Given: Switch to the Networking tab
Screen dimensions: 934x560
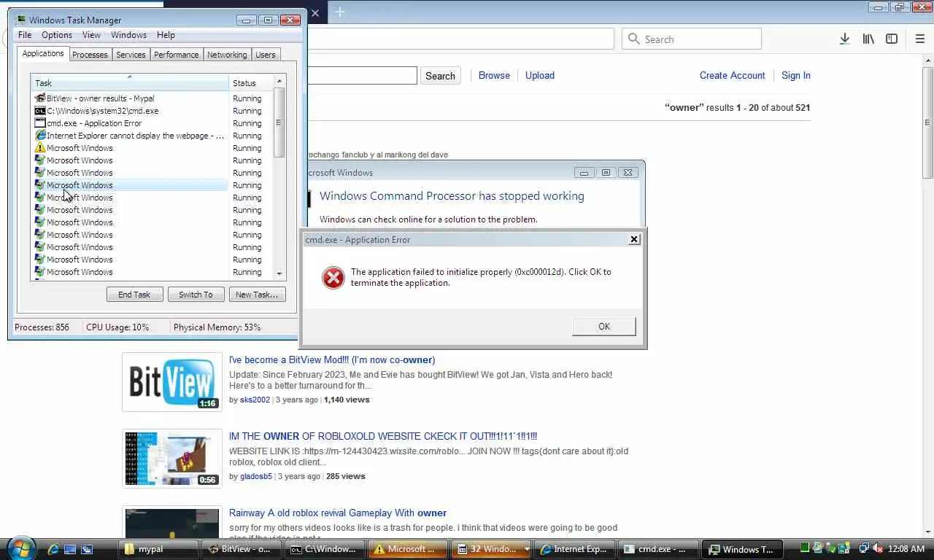Looking at the screenshot, I should pos(227,55).
